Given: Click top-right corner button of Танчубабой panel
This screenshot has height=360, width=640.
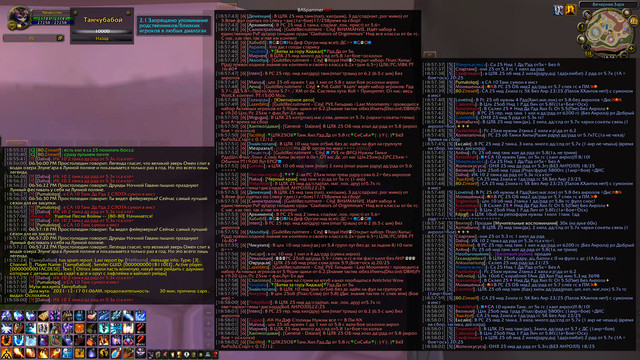Looking at the screenshot, I should click(128, 13).
